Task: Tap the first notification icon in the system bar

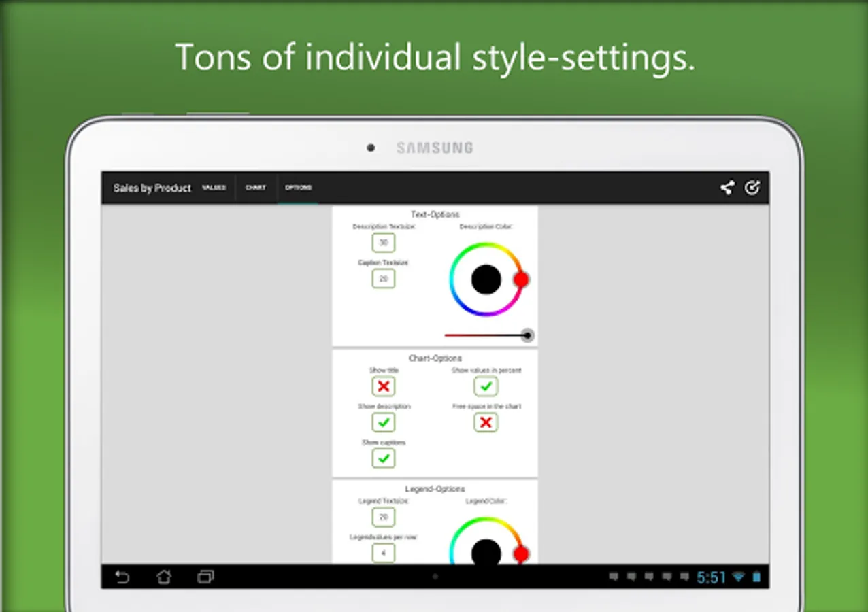Action: tap(613, 577)
